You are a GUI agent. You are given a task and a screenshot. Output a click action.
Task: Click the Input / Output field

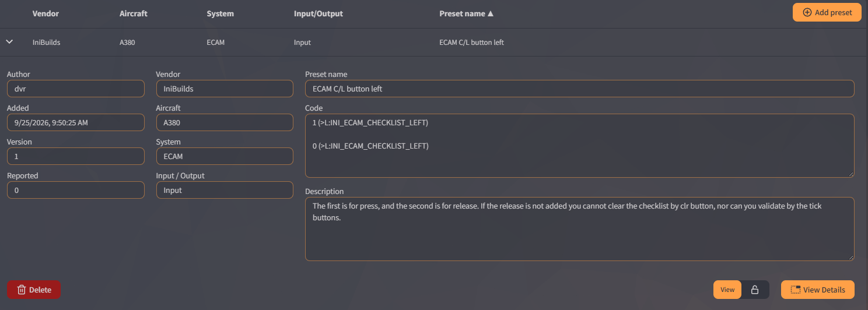225,190
